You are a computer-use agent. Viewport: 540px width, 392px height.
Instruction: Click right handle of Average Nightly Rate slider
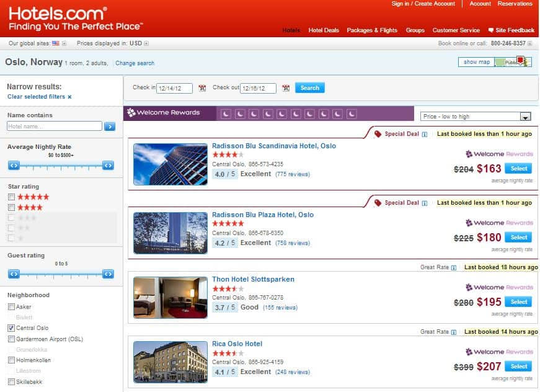coord(108,166)
